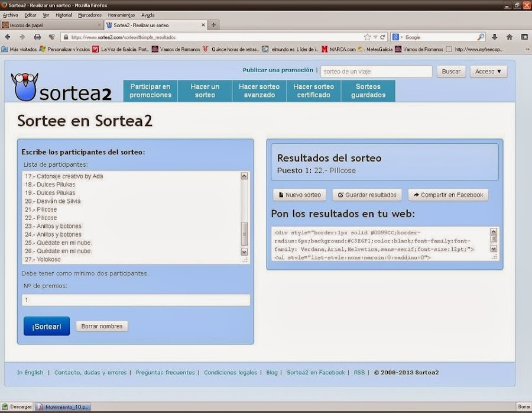Screen dimensions: 532x413
Task: Click the Sortea2 bird logo
Action: pos(24,87)
